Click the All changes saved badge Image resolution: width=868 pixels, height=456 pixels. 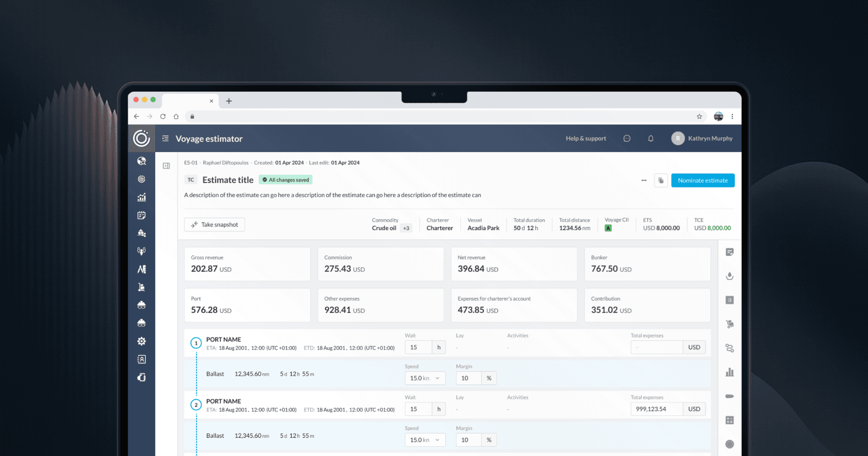coord(286,180)
